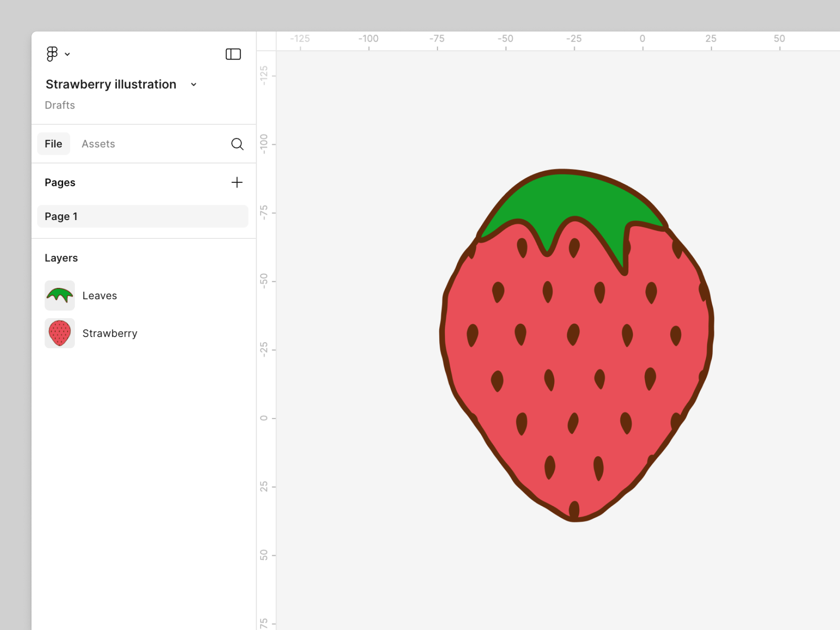Select Page 1 in the pages list
The image size is (840, 630).
point(143,216)
